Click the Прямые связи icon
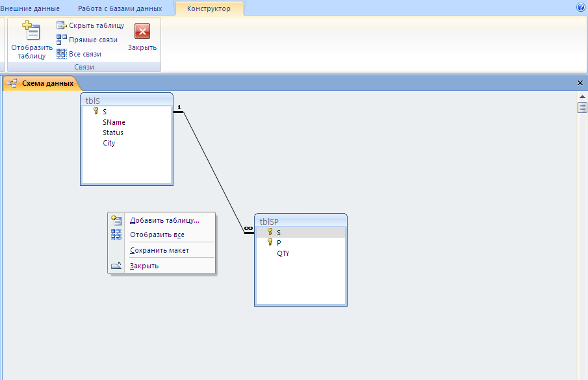The width and height of the screenshot is (588, 380). click(x=62, y=40)
